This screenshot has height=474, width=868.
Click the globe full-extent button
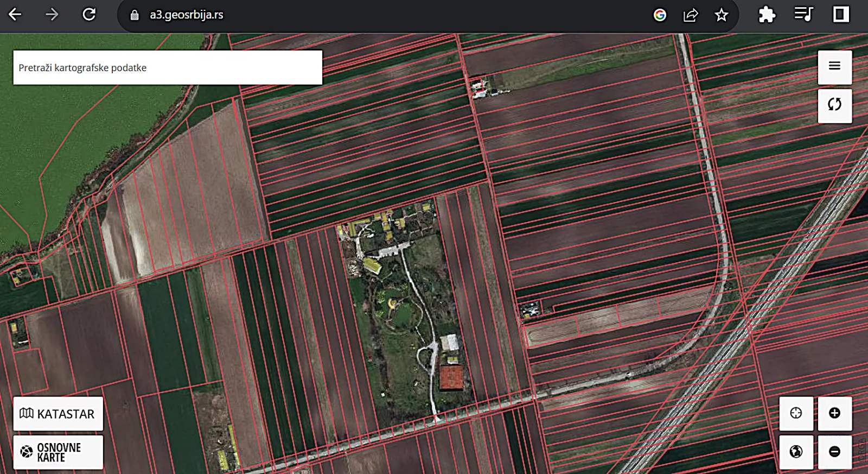click(796, 452)
